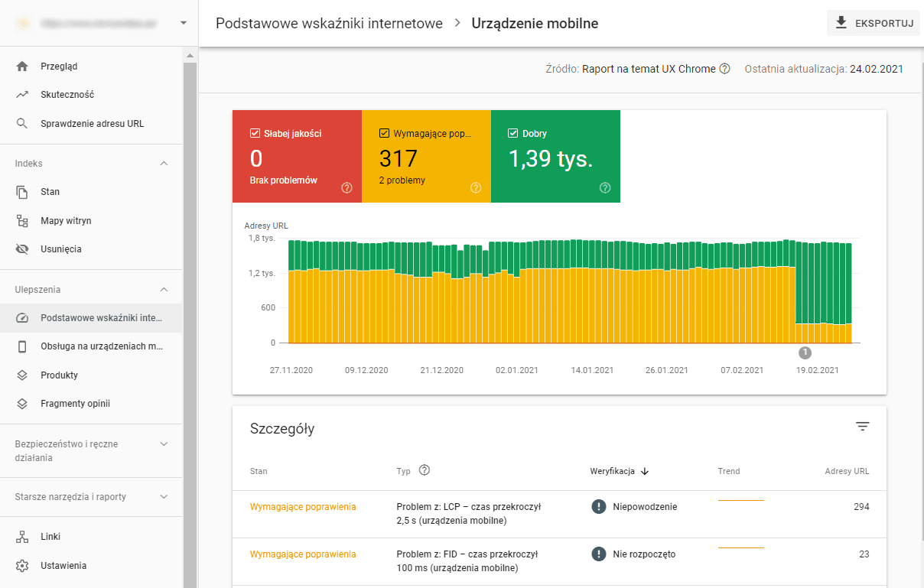This screenshot has height=588, width=924.
Task: Click the trend sparkline in the LCP row
Action: click(x=741, y=500)
